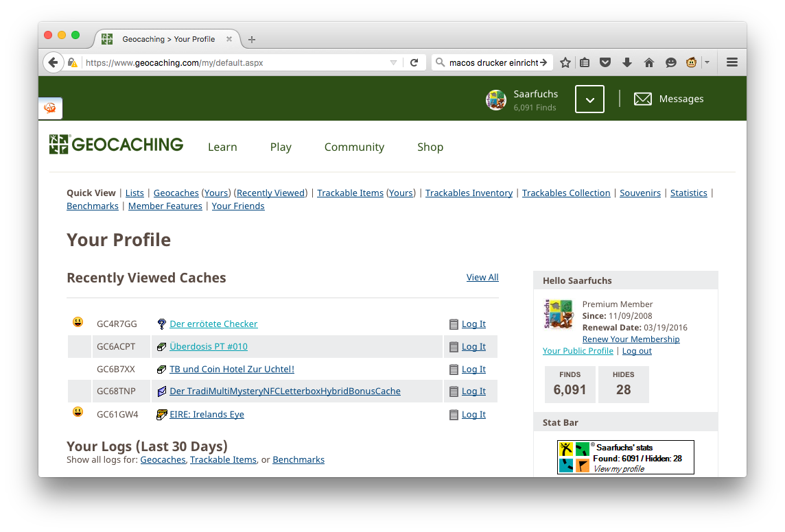Click the mystery cache icon for Der errötete Checker
785x532 pixels.
(161, 324)
